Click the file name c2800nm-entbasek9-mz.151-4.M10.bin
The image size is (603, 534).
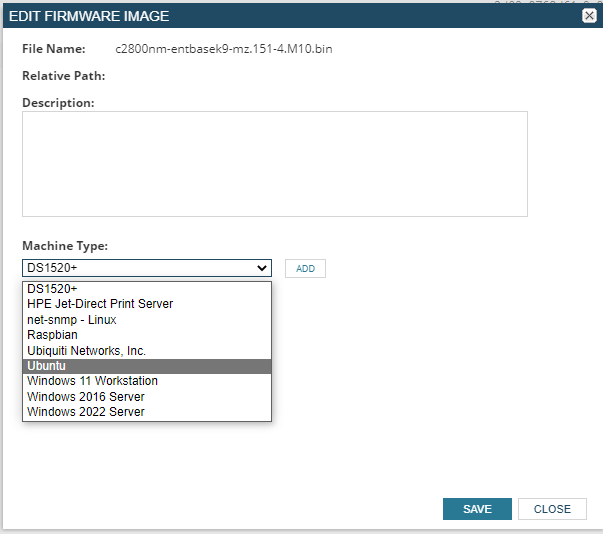(224, 49)
